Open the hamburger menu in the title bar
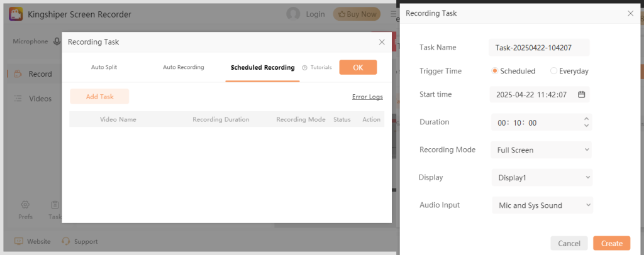The image size is (644, 255). [x=394, y=14]
